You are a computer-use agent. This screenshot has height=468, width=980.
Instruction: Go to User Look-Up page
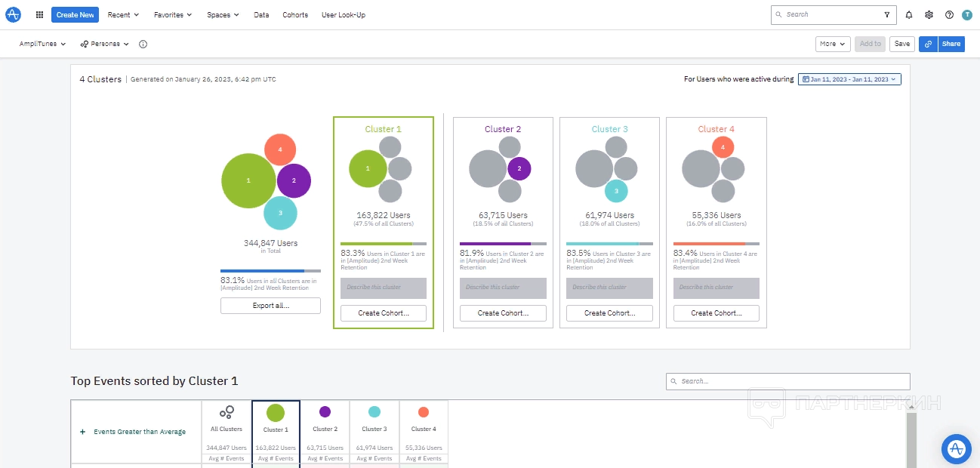344,14
